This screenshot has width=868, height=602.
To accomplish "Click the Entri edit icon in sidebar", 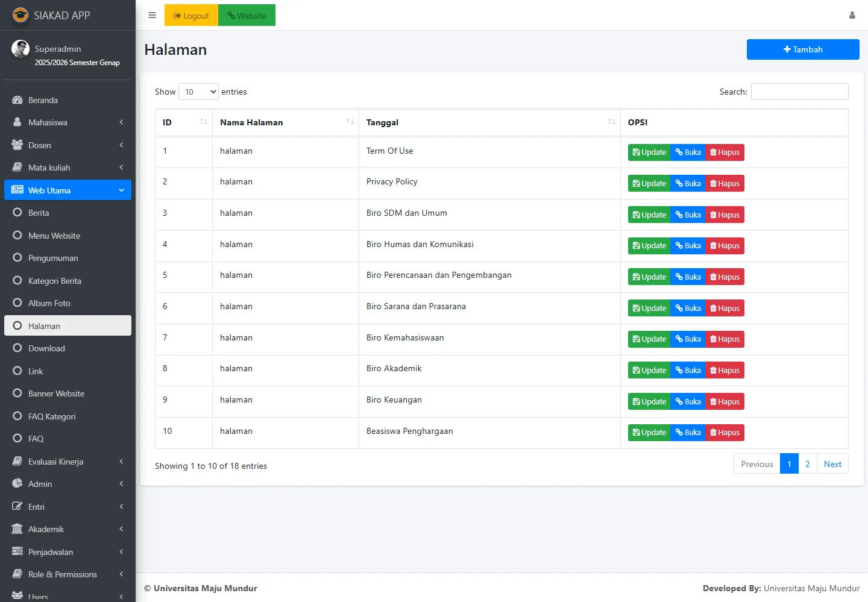I will click(x=17, y=507).
